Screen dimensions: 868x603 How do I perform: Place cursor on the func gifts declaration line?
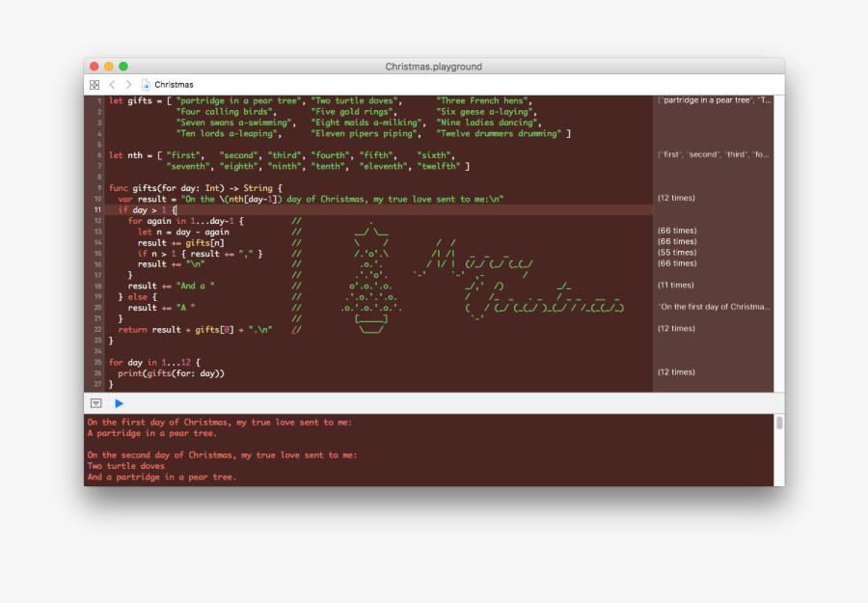195,187
